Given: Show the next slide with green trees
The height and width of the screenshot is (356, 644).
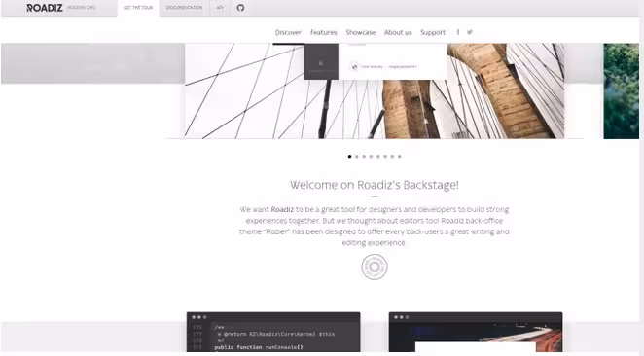Looking at the screenshot, I should [x=621, y=90].
